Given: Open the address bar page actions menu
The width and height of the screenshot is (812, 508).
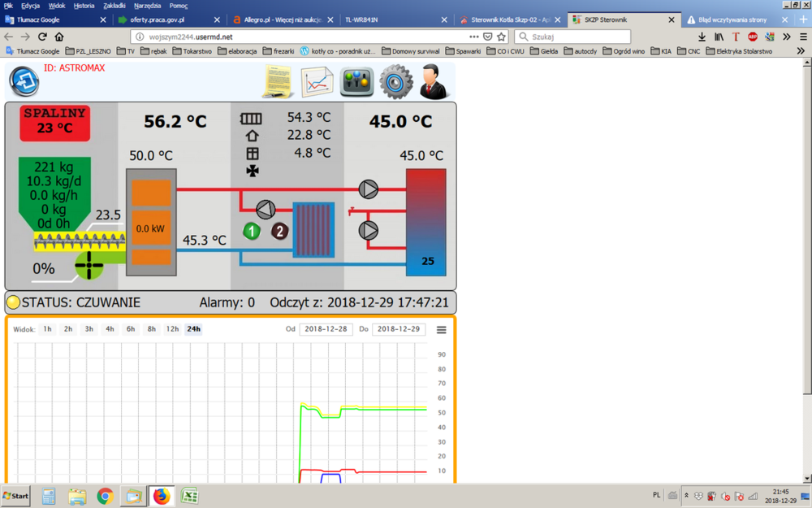Looking at the screenshot, I should tap(474, 37).
